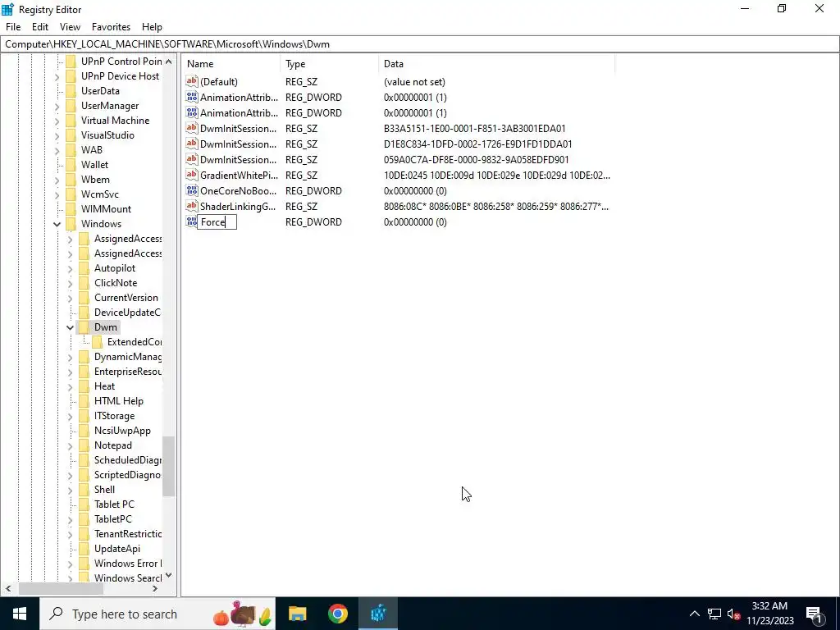
Task: Expand the Virtual Machine key
Action: [57, 121]
